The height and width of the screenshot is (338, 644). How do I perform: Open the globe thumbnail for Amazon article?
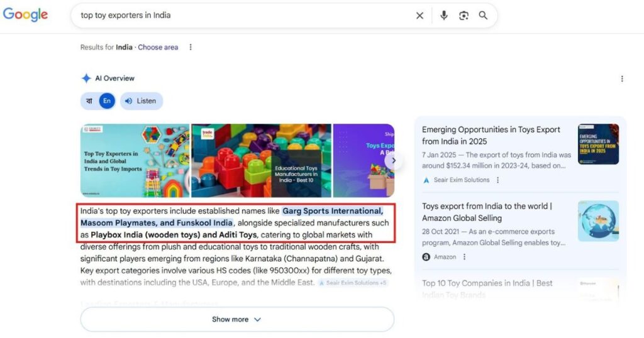(x=598, y=221)
